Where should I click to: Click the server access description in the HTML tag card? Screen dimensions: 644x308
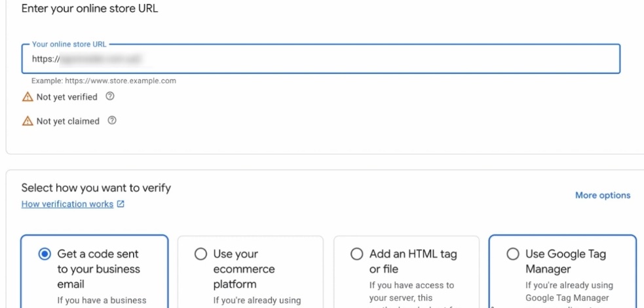pyautogui.click(x=411, y=291)
